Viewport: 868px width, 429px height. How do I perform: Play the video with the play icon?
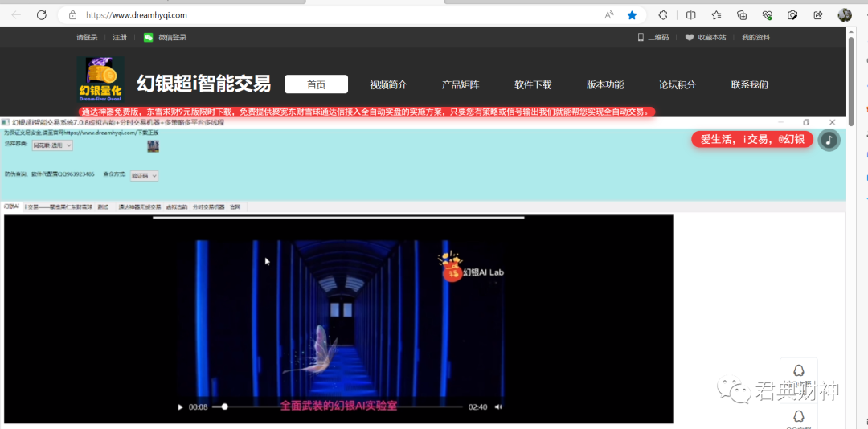tap(180, 407)
